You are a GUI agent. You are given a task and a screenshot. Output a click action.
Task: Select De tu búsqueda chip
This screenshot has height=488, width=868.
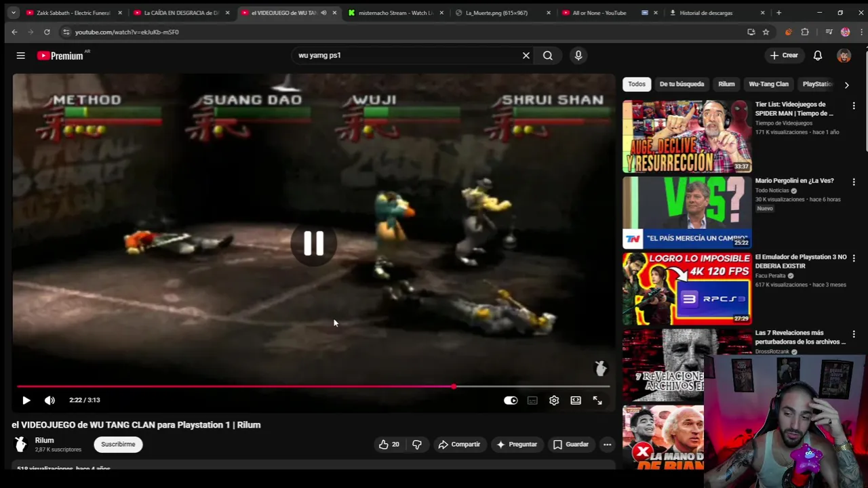click(682, 84)
